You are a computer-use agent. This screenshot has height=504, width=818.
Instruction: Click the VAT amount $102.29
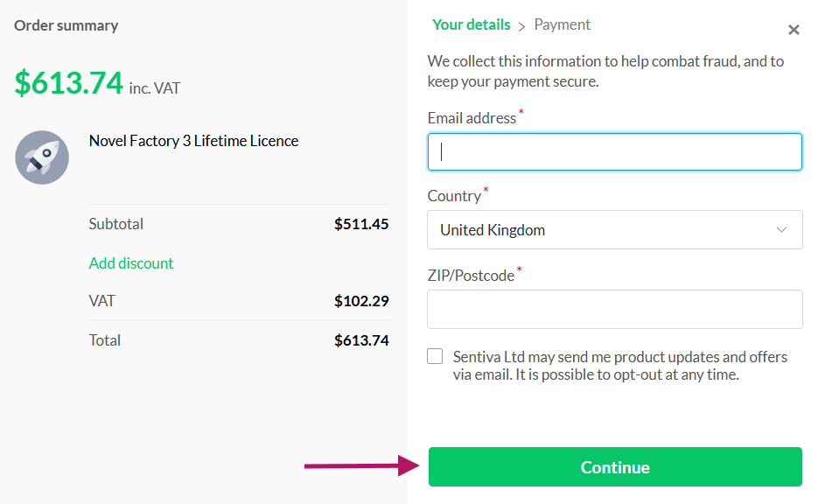361,301
